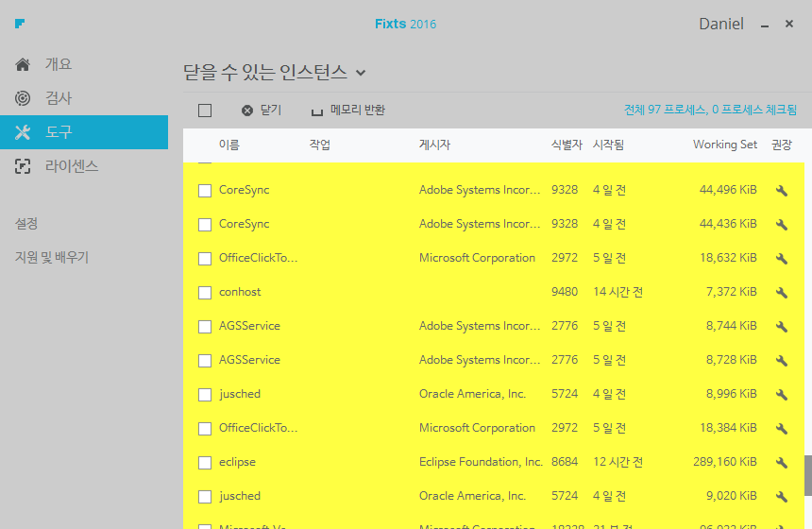Click wrench for jusched 8,996 KiB row
Viewport: 812px width, 529px height.
pos(782,395)
